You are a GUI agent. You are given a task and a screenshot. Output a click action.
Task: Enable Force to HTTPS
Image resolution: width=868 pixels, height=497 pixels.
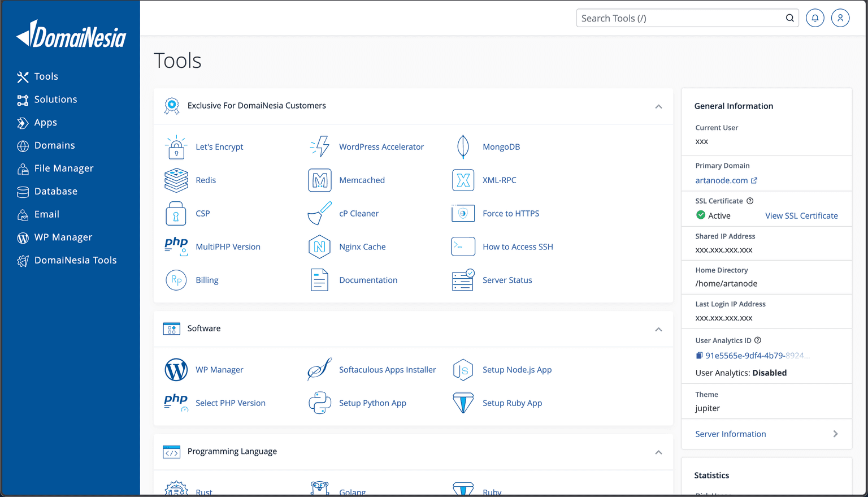tap(510, 213)
